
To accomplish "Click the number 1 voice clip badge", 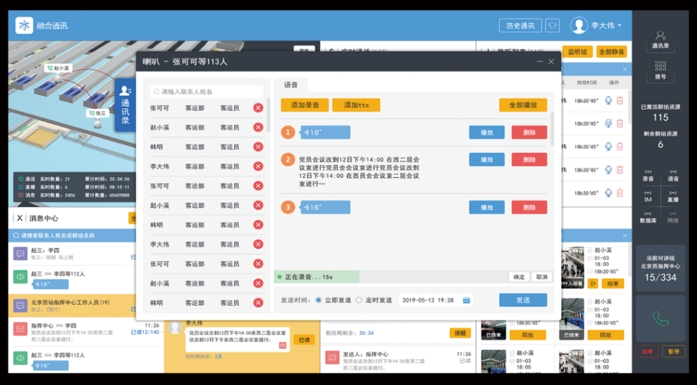I will (x=288, y=132).
